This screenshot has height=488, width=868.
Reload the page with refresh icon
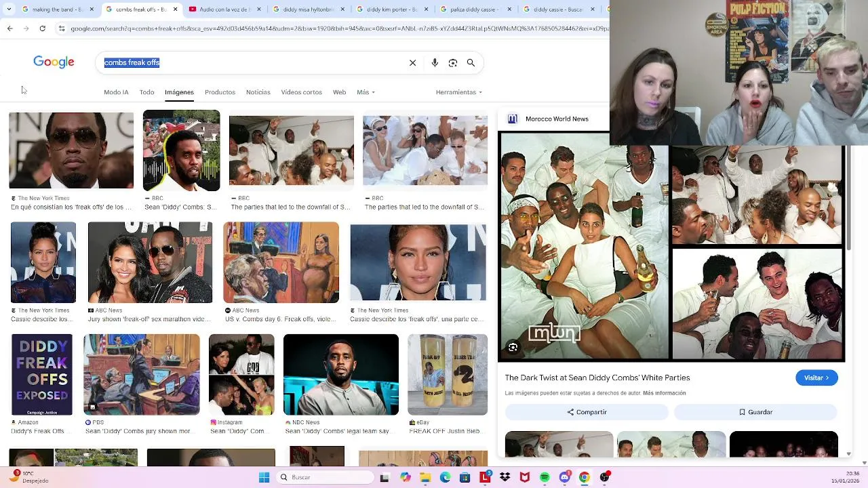(x=42, y=28)
